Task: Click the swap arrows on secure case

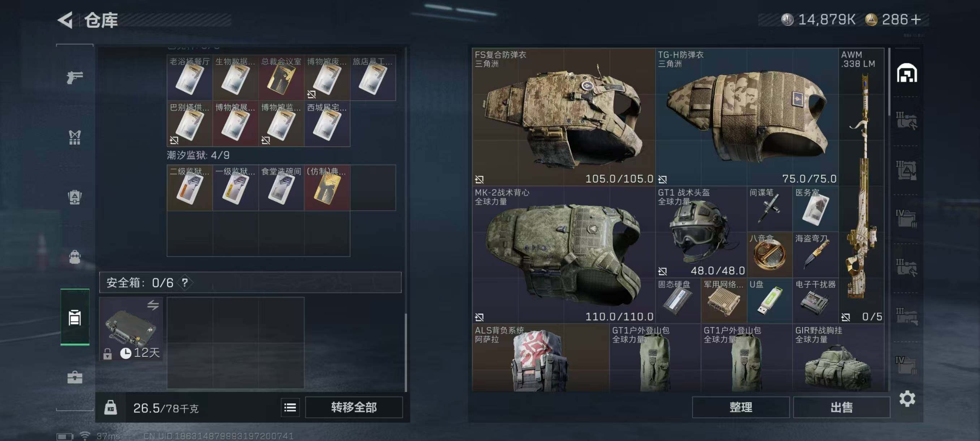Action: pyautogui.click(x=153, y=305)
